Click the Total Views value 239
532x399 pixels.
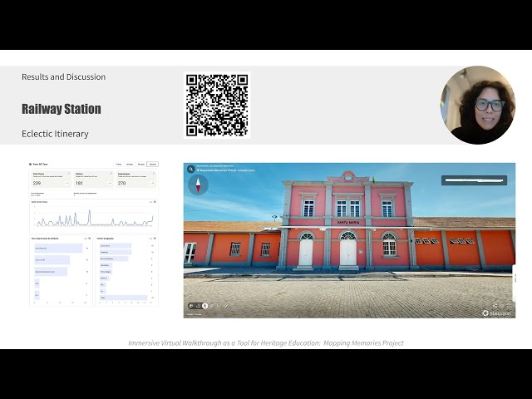[x=37, y=183]
